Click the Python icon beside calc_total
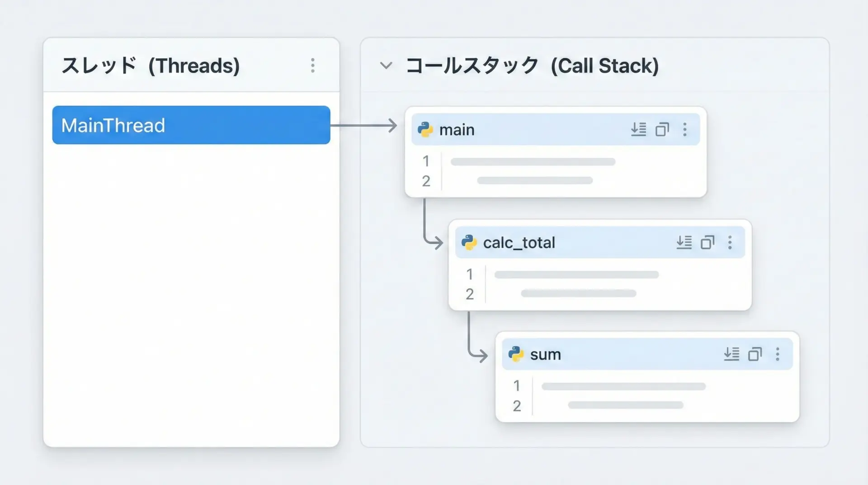868x485 pixels. point(469,243)
